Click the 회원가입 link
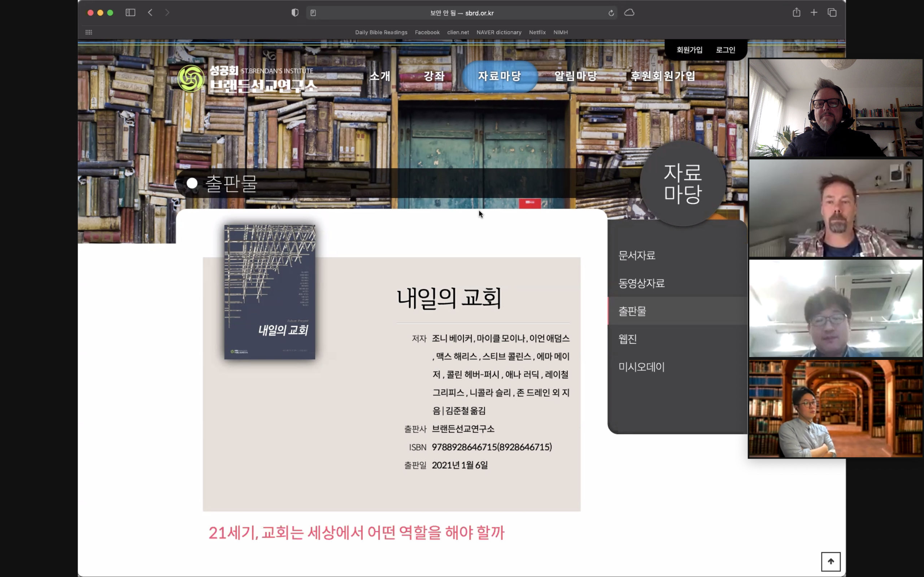Viewport: 924px width, 577px height. (x=689, y=50)
